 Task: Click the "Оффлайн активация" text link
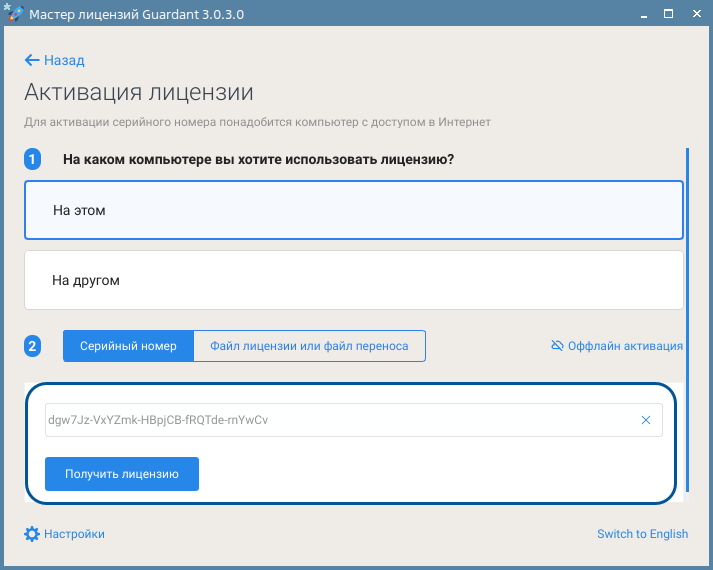625,346
